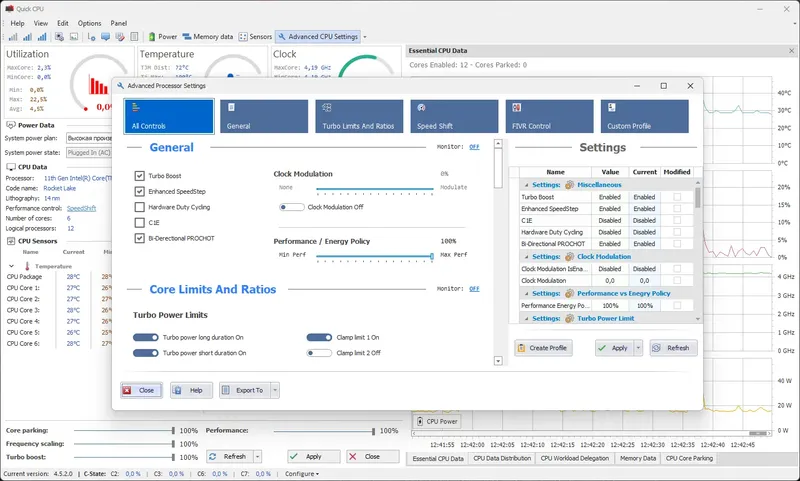Click the red thermometer Temperature icon
The image size is (800, 481).
coord(27,266)
